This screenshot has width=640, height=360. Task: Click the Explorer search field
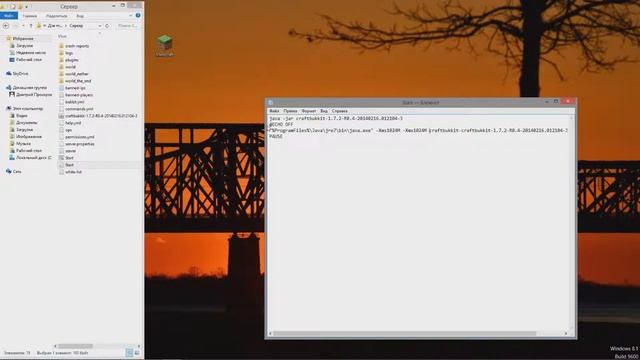pos(128,26)
